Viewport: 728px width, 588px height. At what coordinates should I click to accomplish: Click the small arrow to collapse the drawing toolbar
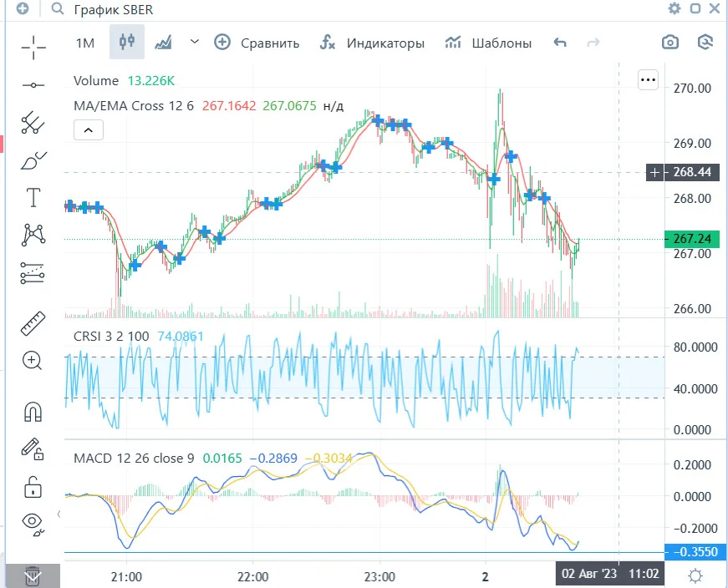[x=59, y=514]
